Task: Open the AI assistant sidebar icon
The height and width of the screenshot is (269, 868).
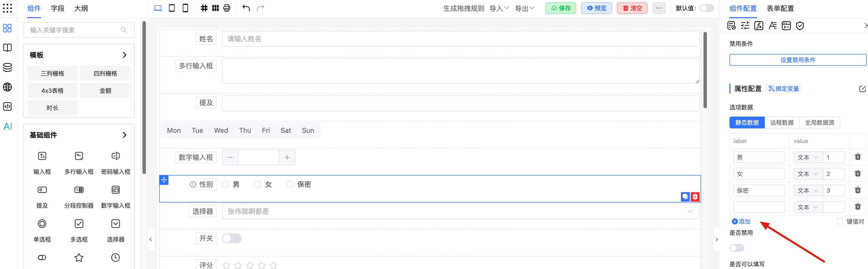Action: (7, 126)
